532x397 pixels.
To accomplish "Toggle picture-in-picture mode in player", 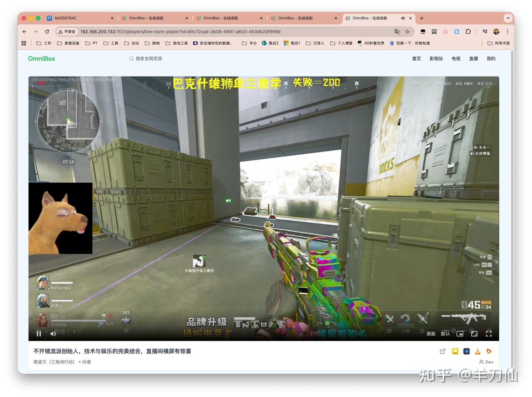I will [x=460, y=334].
